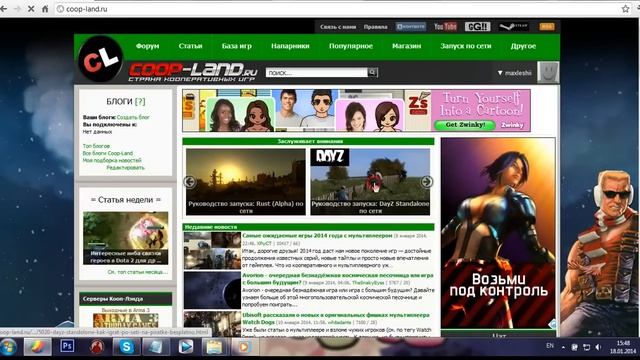This screenshot has height=360, width=640.
Task: Open the Skype taskbar icon
Action: (x=127, y=347)
